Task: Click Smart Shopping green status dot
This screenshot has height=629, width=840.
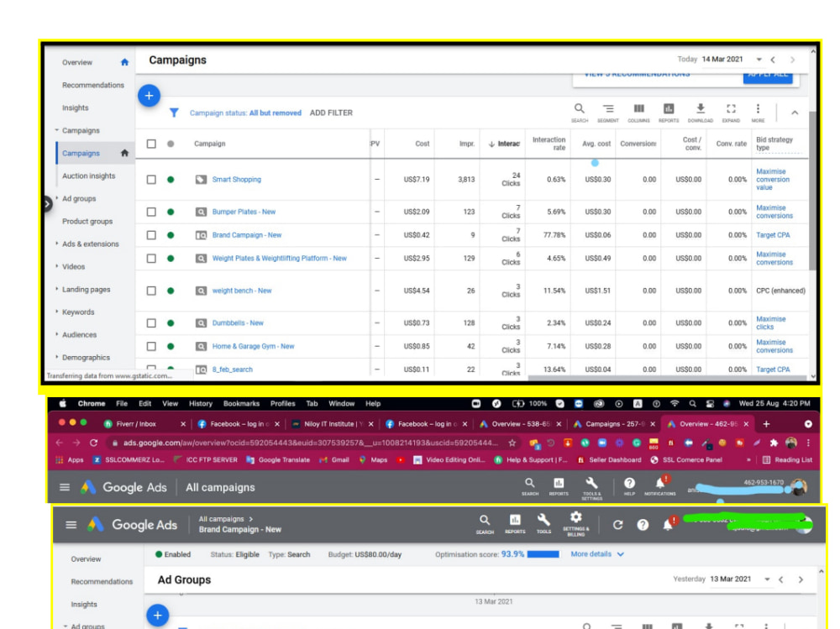Action: [171, 180]
